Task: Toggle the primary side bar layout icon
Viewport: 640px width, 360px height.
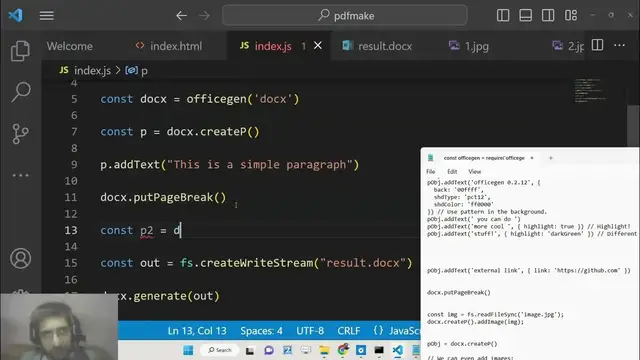Action: [503, 16]
